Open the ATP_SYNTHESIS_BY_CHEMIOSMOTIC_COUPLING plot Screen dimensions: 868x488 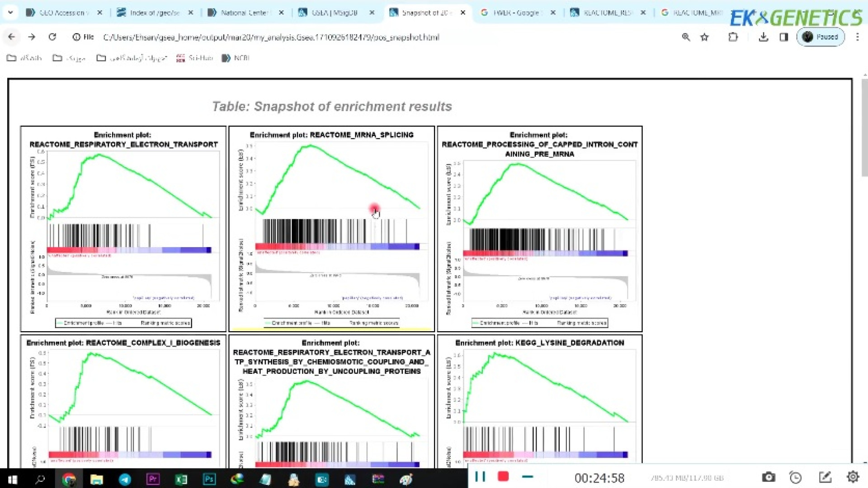[332, 401]
